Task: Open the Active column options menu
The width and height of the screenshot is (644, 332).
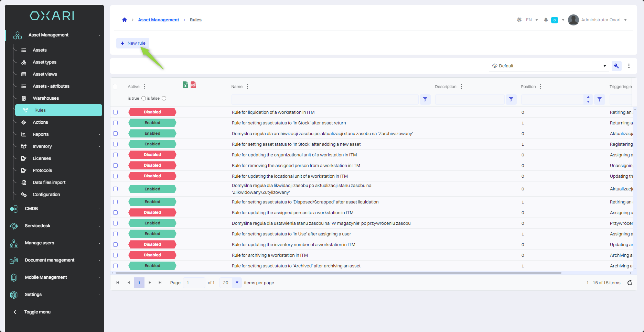Action: pyautogui.click(x=144, y=87)
